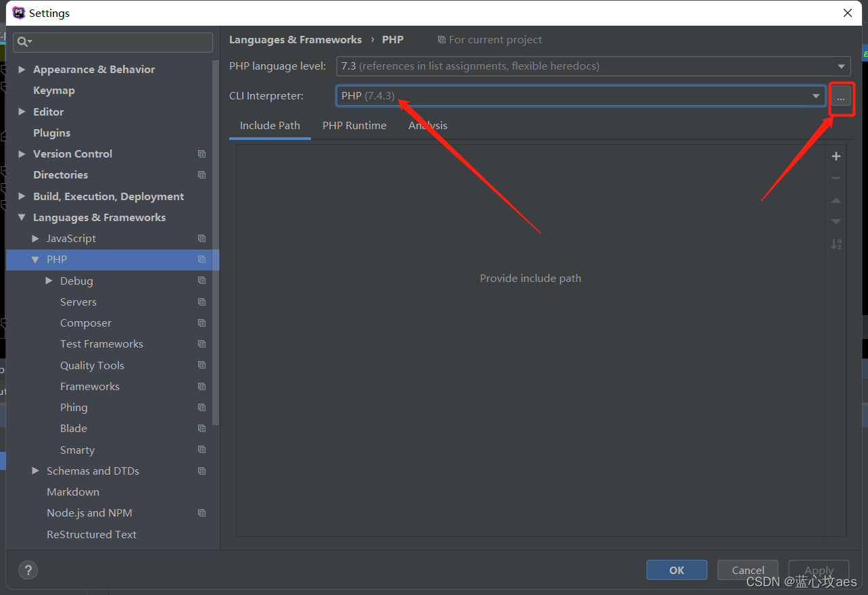Click the project-level icon beside Phing
This screenshot has width=868, height=595.
click(x=201, y=408)
